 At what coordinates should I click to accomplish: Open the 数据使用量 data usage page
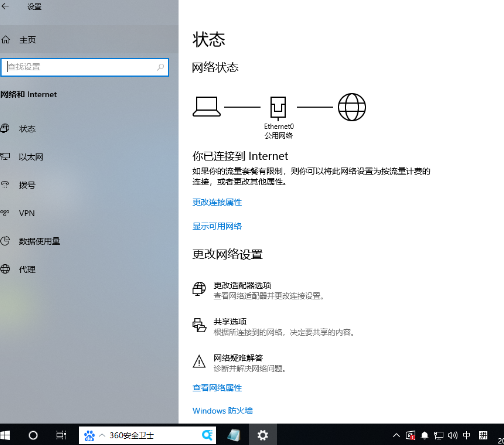(39, 241)
